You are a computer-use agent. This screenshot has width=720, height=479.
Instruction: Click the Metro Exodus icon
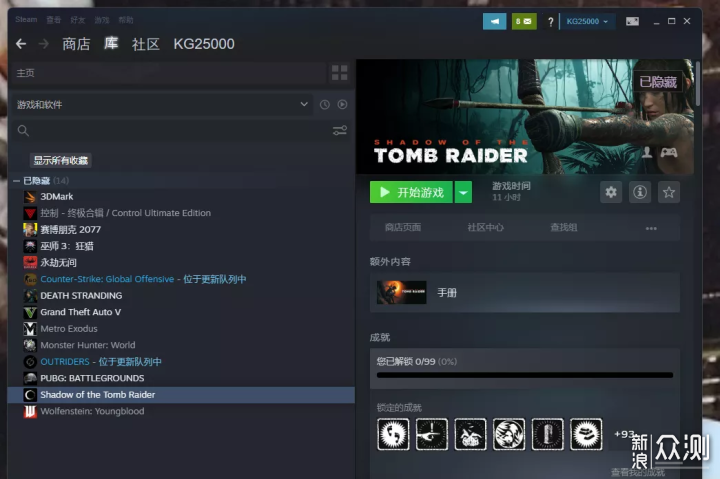pos(30,329)
